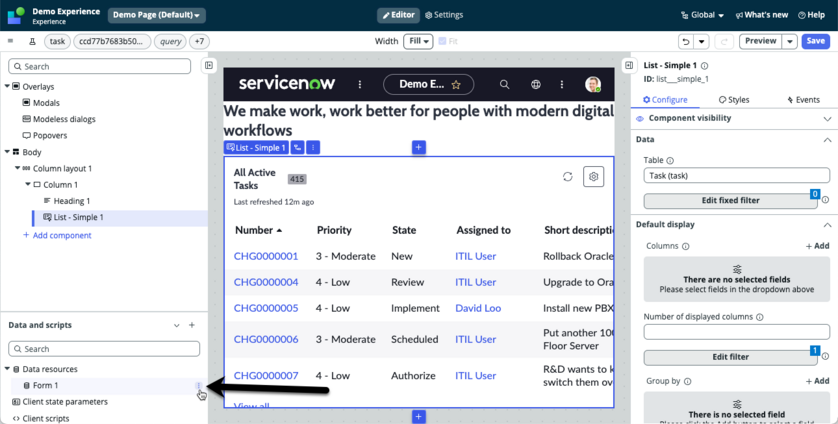Click the favorite star in the Demo E... pill
Image resolution: width=838 pixels, height=424 pixels.
coord(456,84)
